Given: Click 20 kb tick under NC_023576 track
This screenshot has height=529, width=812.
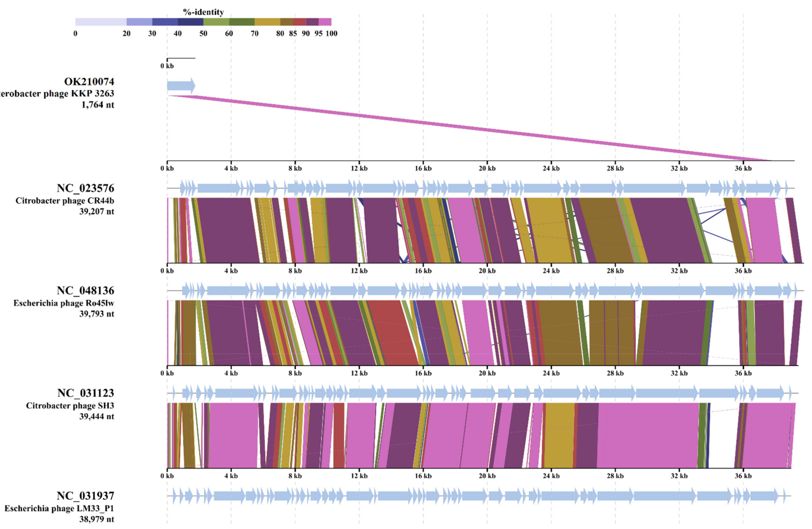Looking at the screenshot, I should [487, 271].
